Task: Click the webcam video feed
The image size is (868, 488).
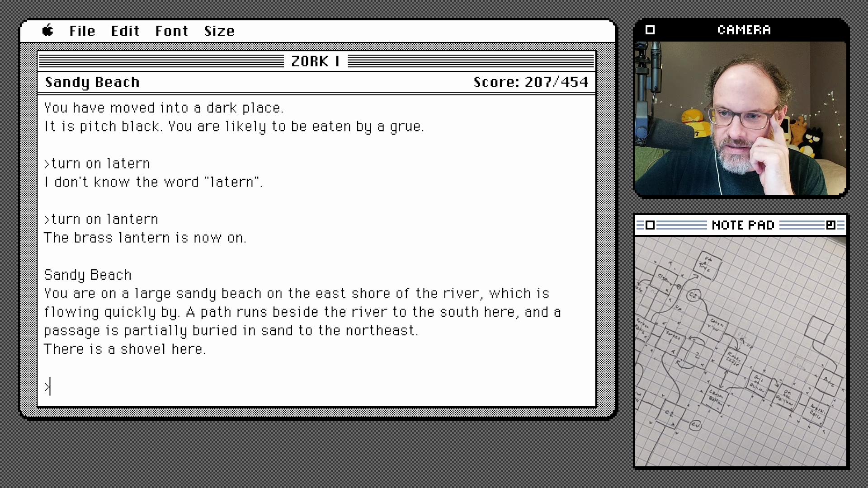Action: (741, 118)
